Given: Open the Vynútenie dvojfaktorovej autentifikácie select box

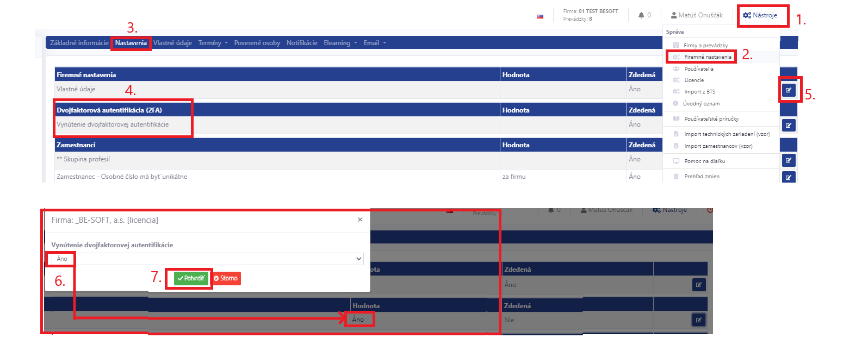Looking at the screenshot, I should click(x=207, y=259).
